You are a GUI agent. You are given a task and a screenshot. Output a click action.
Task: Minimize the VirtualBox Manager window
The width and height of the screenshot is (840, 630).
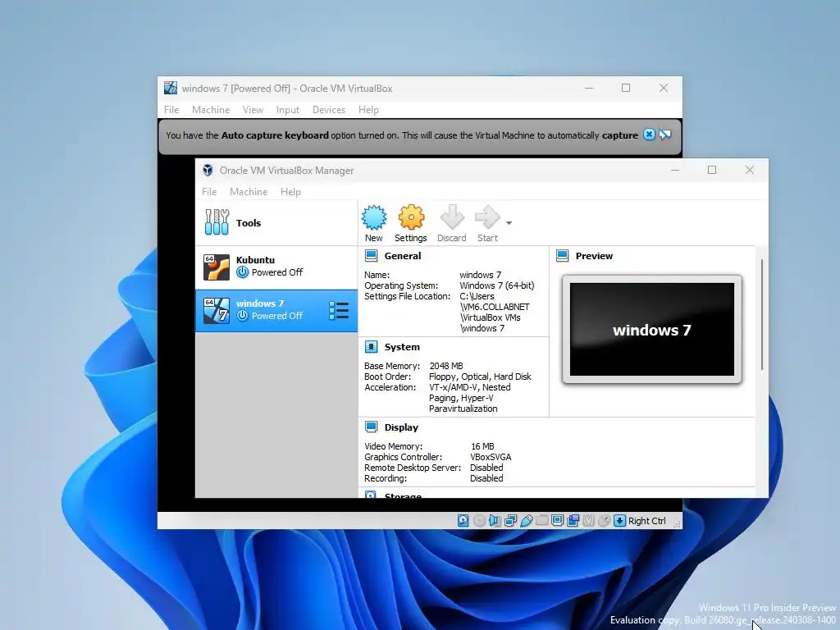[675, 170]
